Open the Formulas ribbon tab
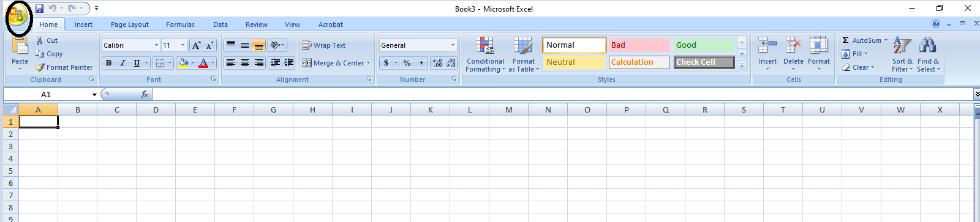This screenshot has width=980, height=222. tap(180, 24)
